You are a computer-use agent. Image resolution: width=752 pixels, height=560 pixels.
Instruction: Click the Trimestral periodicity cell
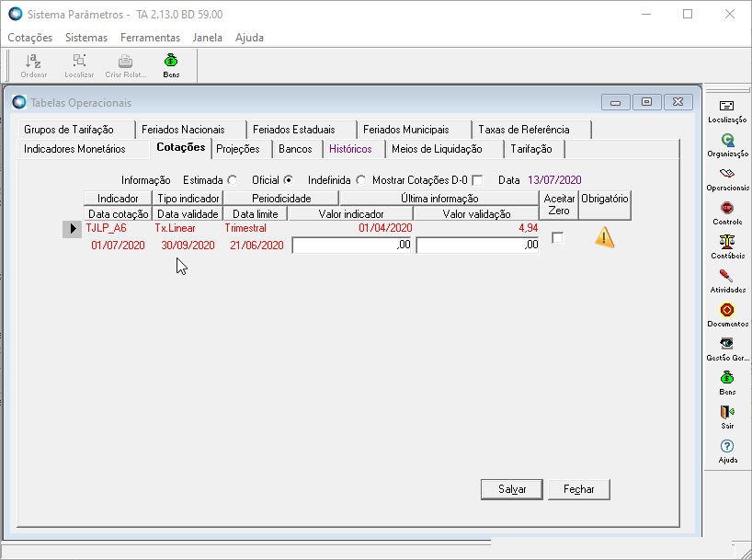[x=245, y=228]
